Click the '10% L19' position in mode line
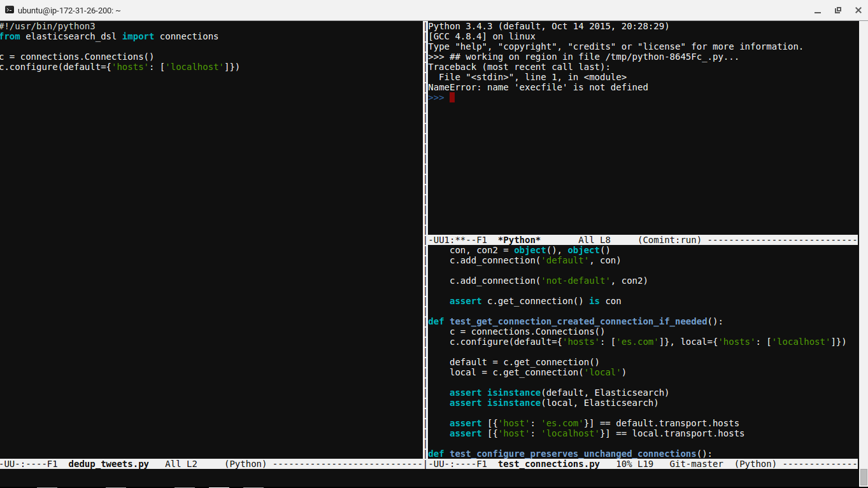 click(x=634, y=464)
